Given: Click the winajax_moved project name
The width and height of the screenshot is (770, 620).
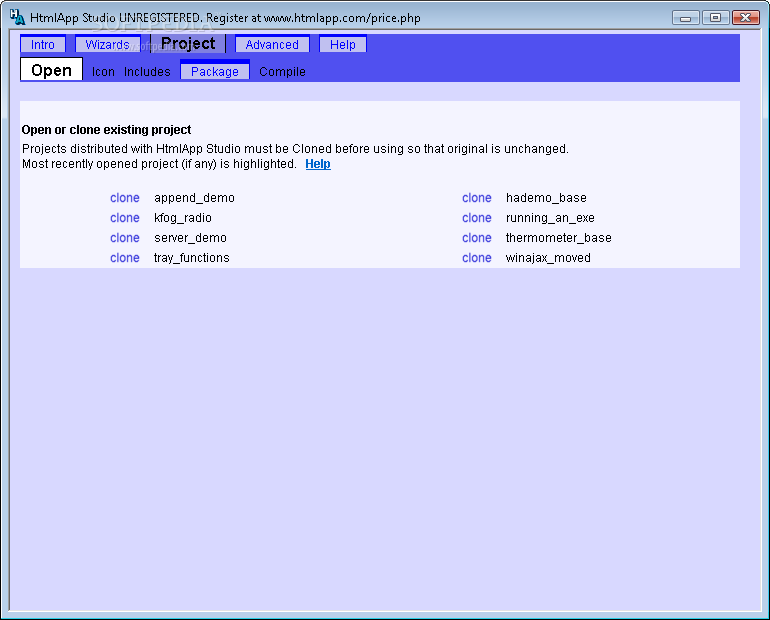Looking at the screenshot, I should 548,258.
